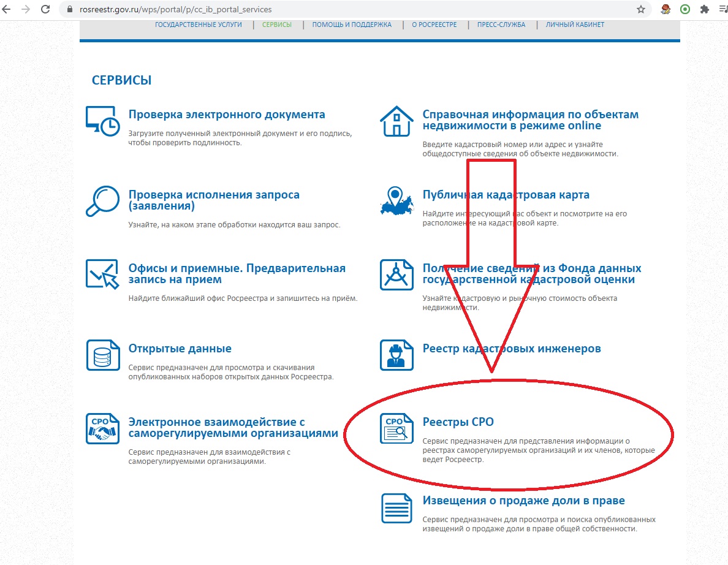The width and height of the screenshot is (728, 565).
Task: Open Проверка электронного документа link
Action: coord(227,115)
